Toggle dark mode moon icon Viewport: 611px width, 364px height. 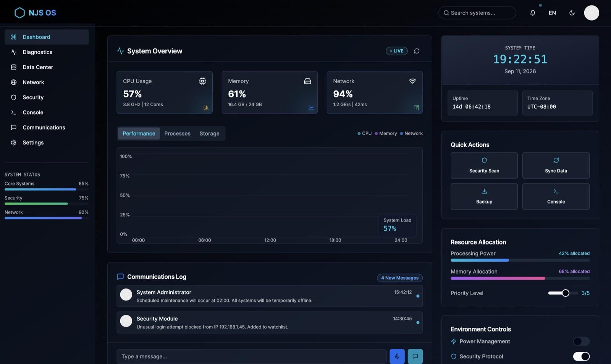(x=572, y=13)
